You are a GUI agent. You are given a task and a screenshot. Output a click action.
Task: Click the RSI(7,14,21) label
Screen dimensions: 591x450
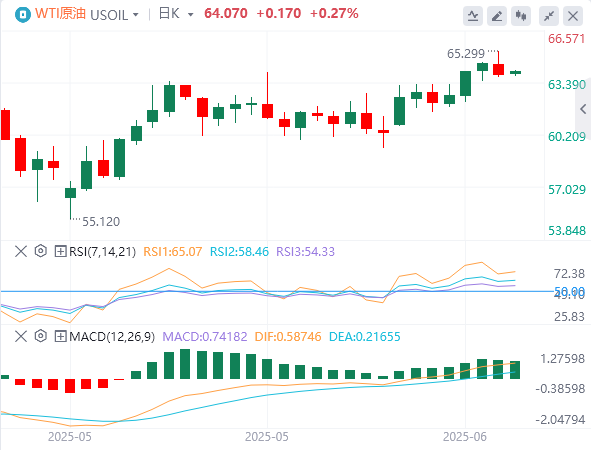pos(103,251)
